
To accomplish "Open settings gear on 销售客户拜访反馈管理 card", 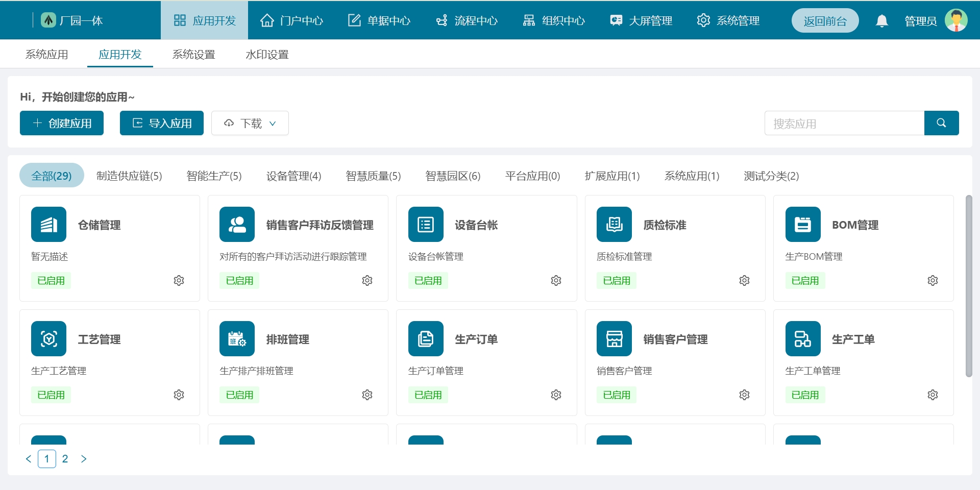I will point(367,281).
